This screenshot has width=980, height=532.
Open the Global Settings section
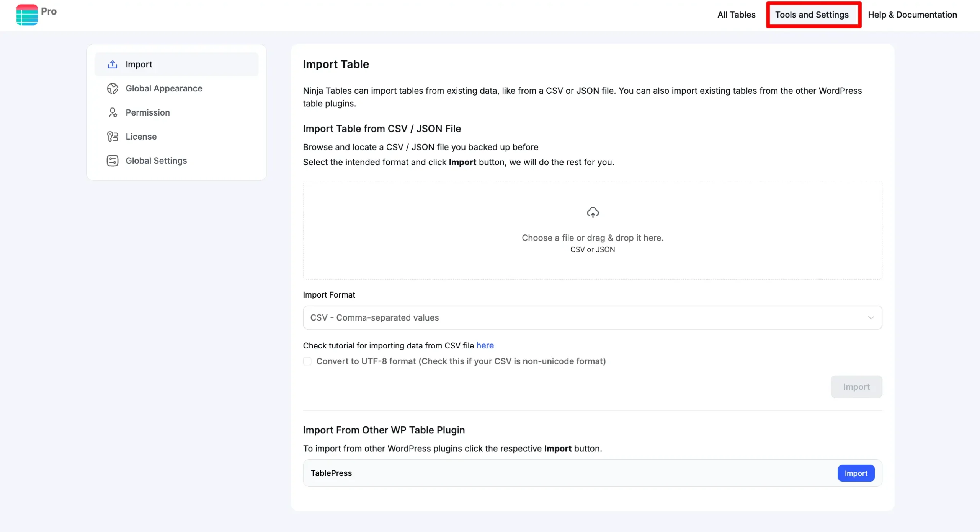point(176,161)
